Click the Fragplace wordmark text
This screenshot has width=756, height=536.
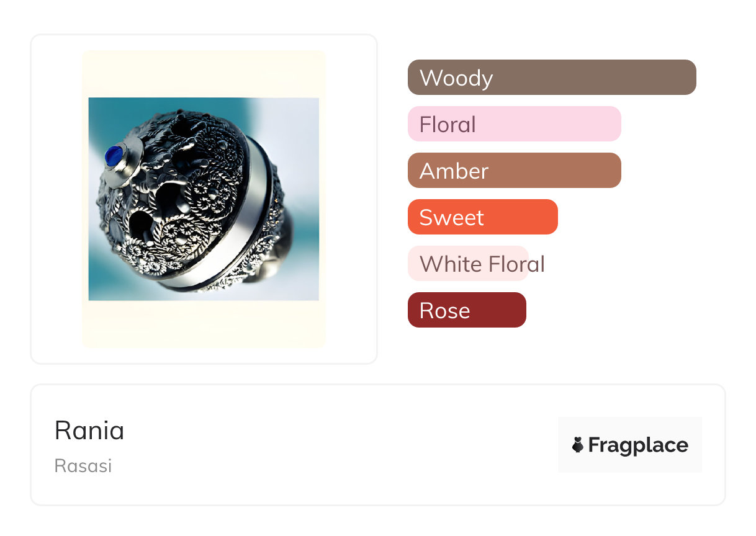637,445
